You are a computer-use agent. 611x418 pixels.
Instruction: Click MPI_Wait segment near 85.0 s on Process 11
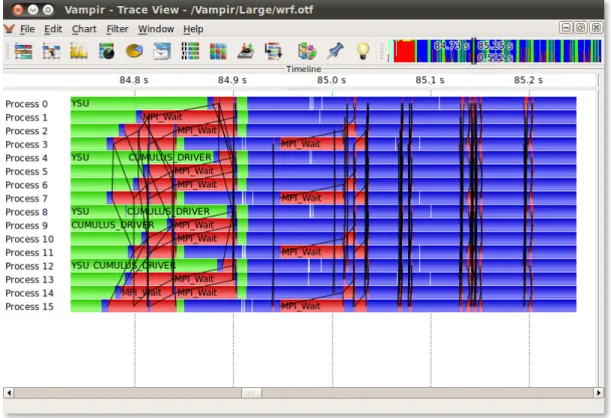tap(312, 252)
